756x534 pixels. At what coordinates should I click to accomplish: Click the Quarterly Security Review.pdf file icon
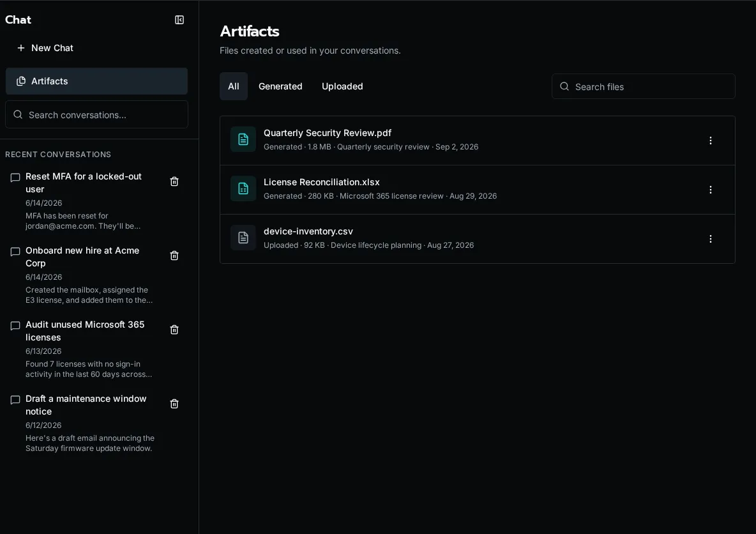[x=243, y=139]
